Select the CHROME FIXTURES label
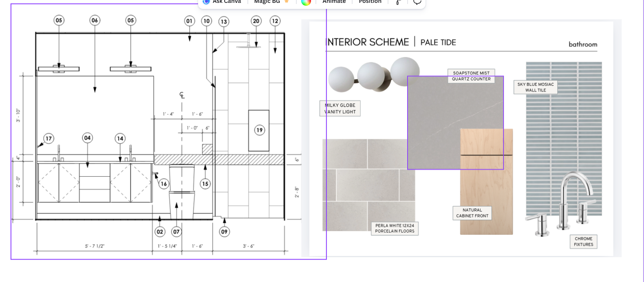The height and width of the screenshot is (282, 644). 583,242
